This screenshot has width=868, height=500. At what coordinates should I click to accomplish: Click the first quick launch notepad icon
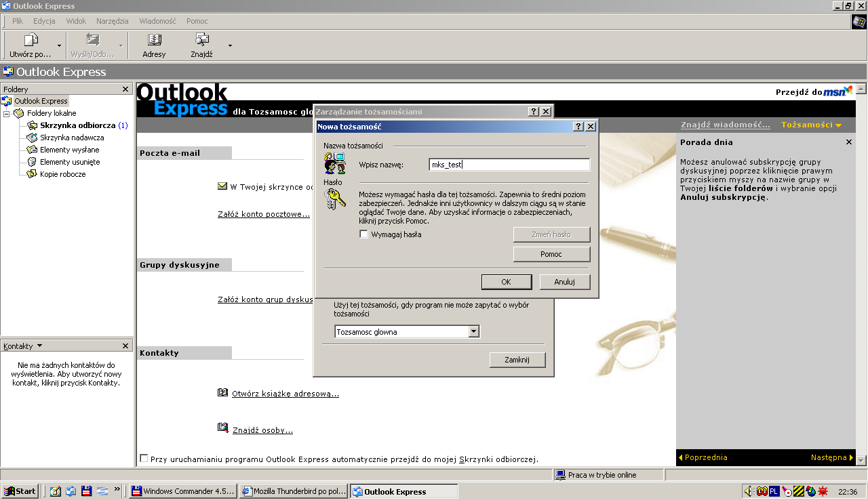[55, 491]
